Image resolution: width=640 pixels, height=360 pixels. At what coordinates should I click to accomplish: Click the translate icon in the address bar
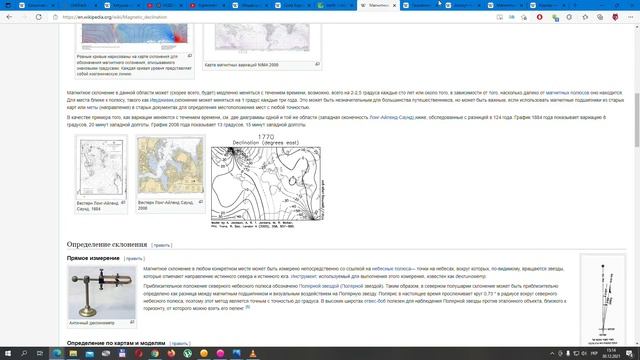tap(511, 17)
